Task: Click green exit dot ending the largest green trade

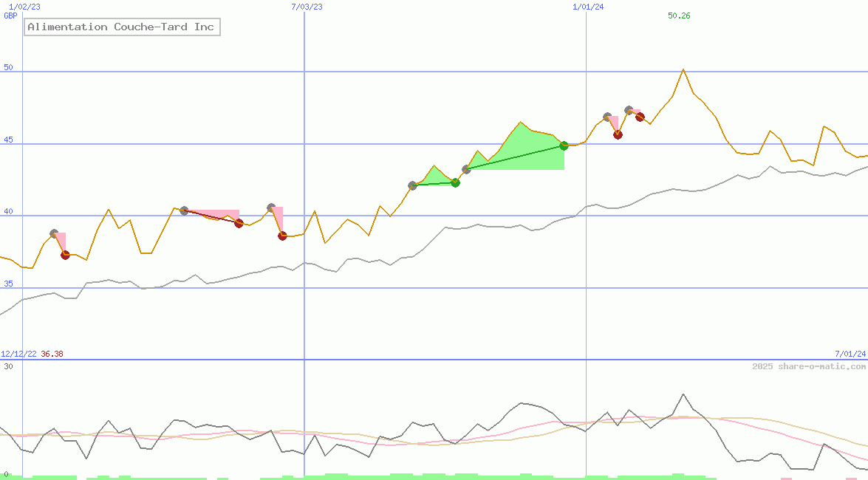Action: coord(564,145)
